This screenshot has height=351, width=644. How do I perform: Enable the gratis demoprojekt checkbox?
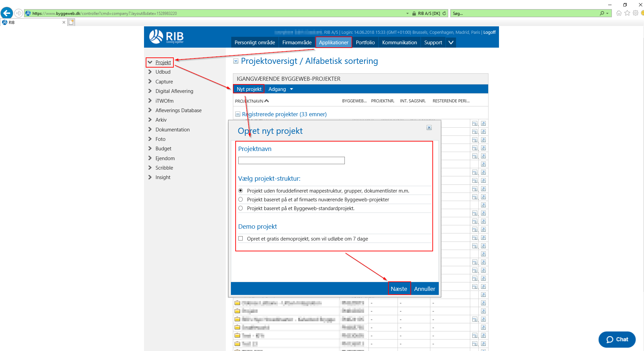tap(240, 239)
